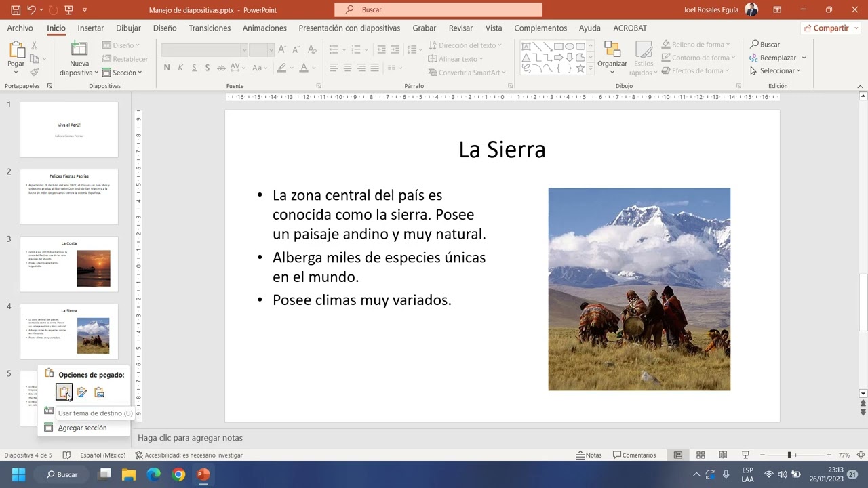Open Relleno de forma options
The height and width of the screenshot is (488, 868).
pos(696,45)
